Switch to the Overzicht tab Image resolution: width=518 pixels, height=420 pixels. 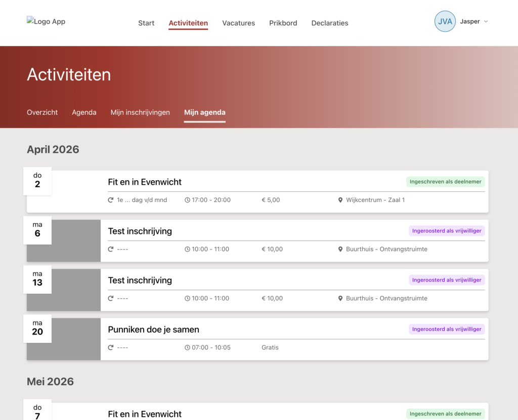tap(42, 112)
